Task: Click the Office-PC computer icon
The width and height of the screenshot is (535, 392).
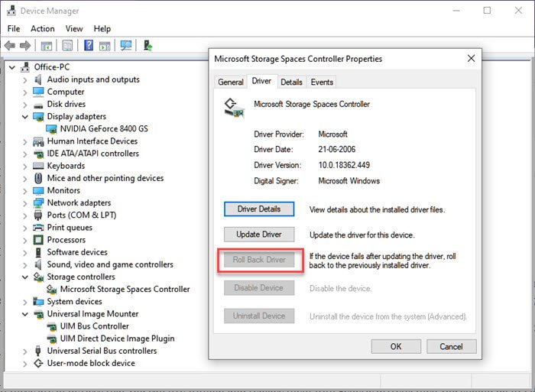Action: click(x=25, y=67)
